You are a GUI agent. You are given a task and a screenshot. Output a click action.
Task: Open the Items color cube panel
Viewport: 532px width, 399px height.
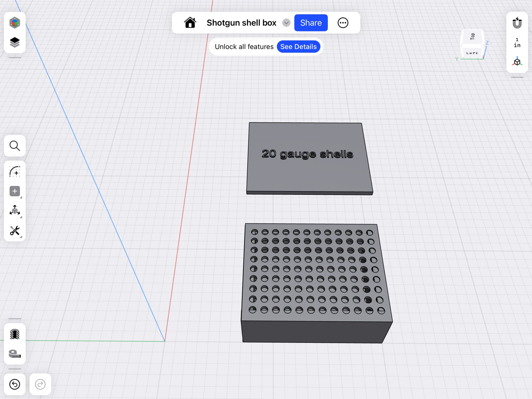15,23
